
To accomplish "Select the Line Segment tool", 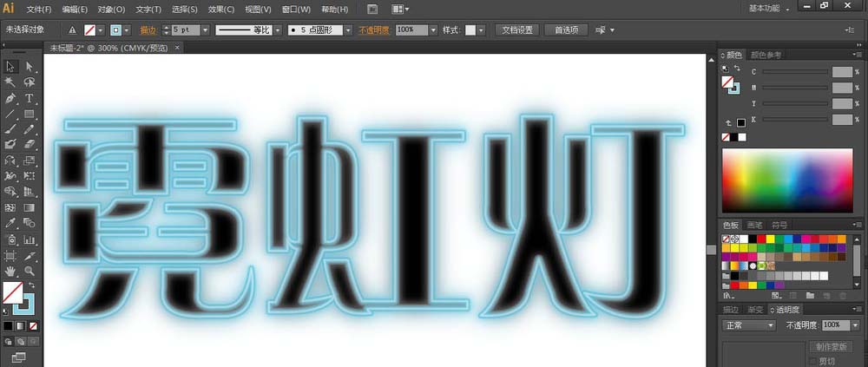I will pyautogui.click(x=10, y=114).
